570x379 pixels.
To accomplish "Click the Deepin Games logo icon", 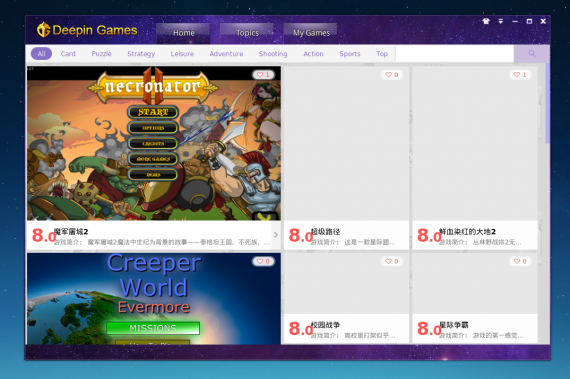I will tap(43, 29).
